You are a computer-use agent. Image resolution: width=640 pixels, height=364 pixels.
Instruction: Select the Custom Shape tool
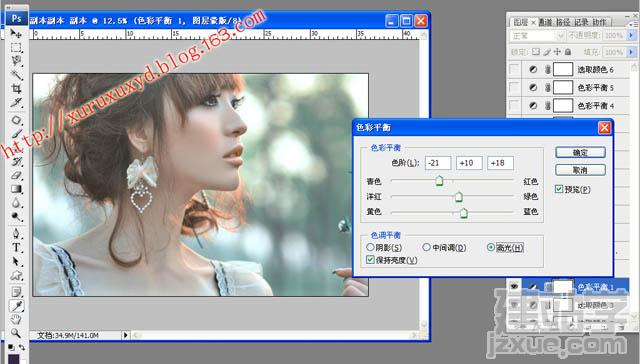click(16, 275)
